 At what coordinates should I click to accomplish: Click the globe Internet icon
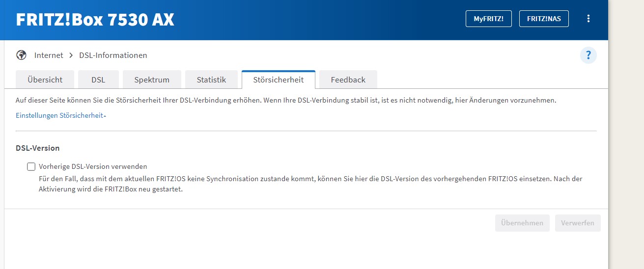tap(21, 55)
